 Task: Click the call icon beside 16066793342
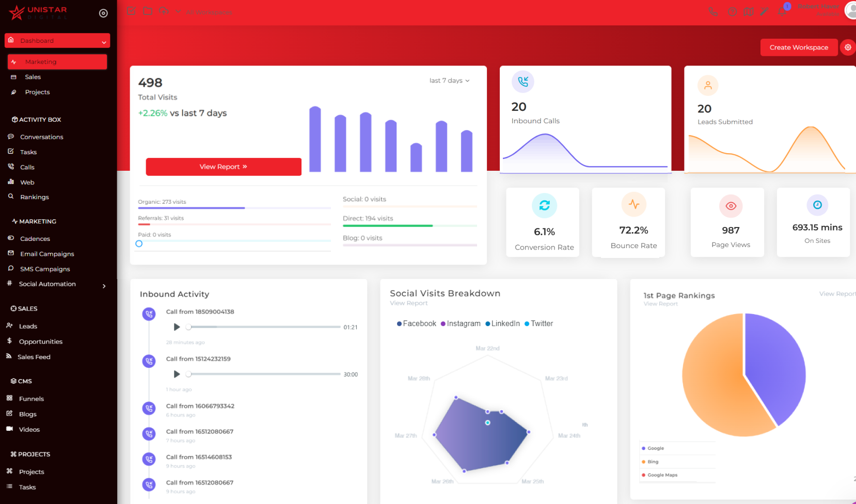pos(149,409)
